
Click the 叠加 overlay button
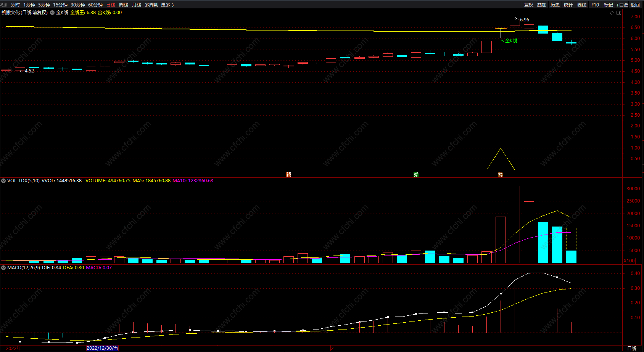[542, 5]
